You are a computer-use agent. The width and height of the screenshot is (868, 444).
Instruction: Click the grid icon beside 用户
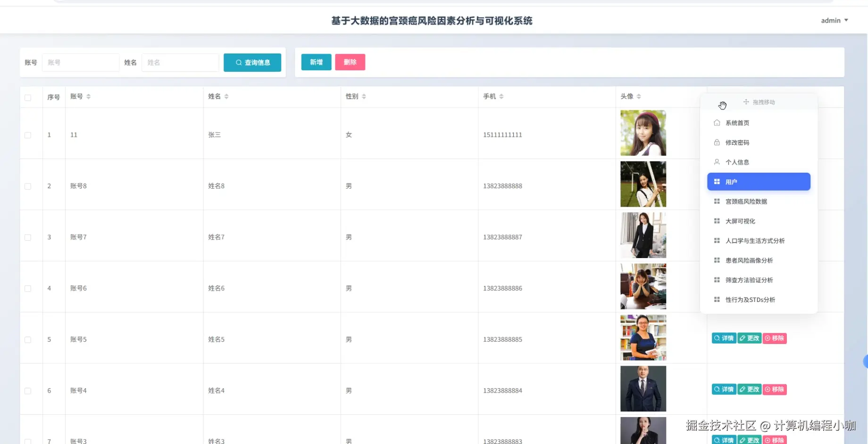click(x=717, y=182)
